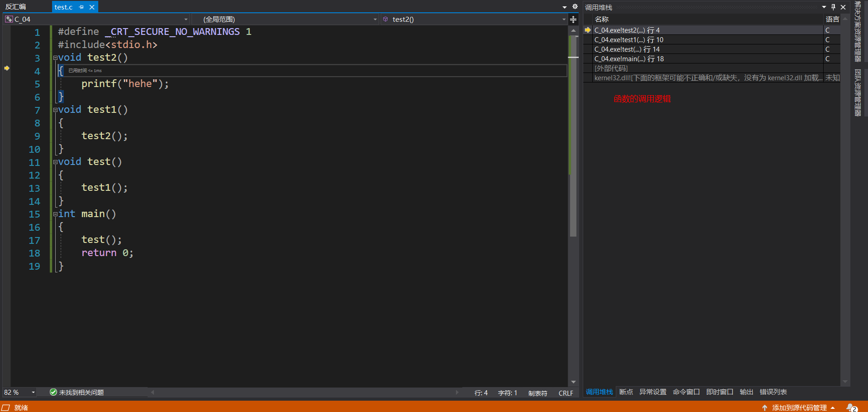Click the 字符: 1 column indicator
868x412 pixels.
(508, 393)
